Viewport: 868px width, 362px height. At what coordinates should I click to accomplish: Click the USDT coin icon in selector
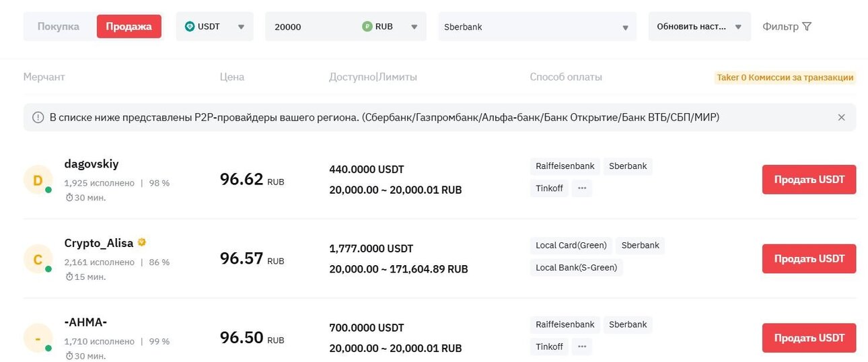190,27
